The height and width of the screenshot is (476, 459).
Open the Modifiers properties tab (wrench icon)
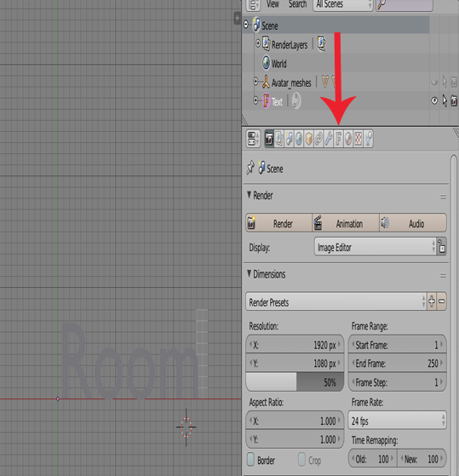coord(329,139)
